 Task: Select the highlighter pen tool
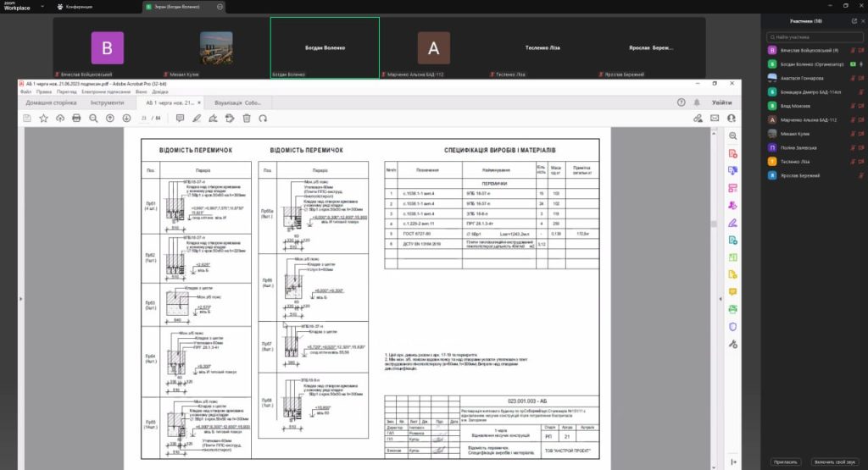196,119
